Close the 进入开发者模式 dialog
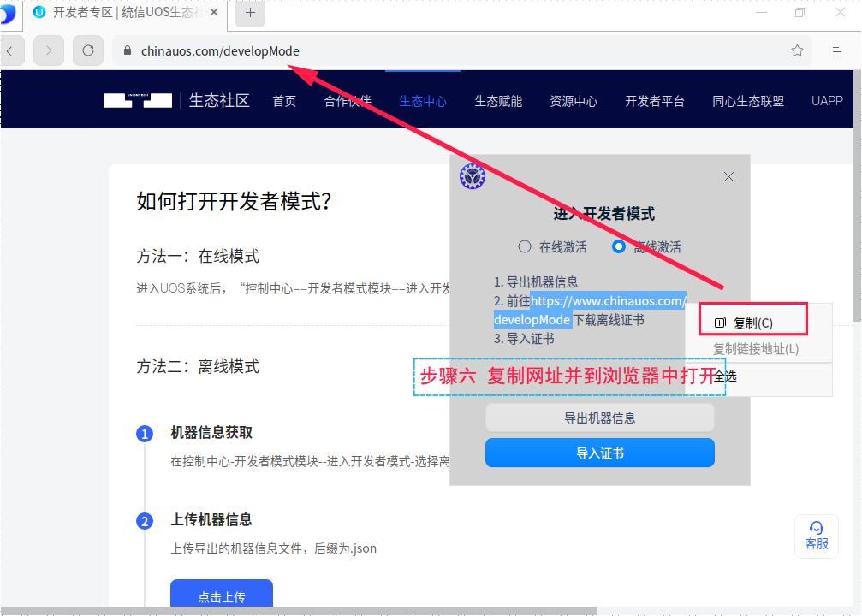Viewport: 862px width, 616px height. [x=728, y=176]
